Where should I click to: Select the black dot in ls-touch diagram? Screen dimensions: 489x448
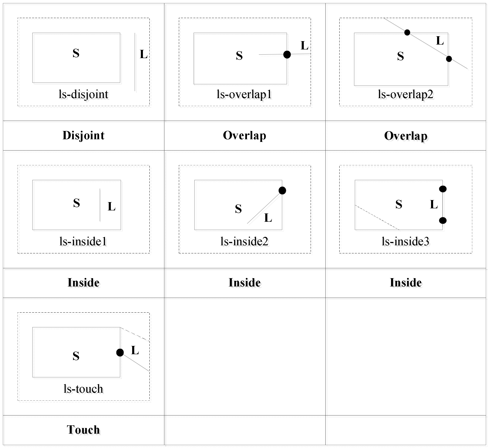120,353
